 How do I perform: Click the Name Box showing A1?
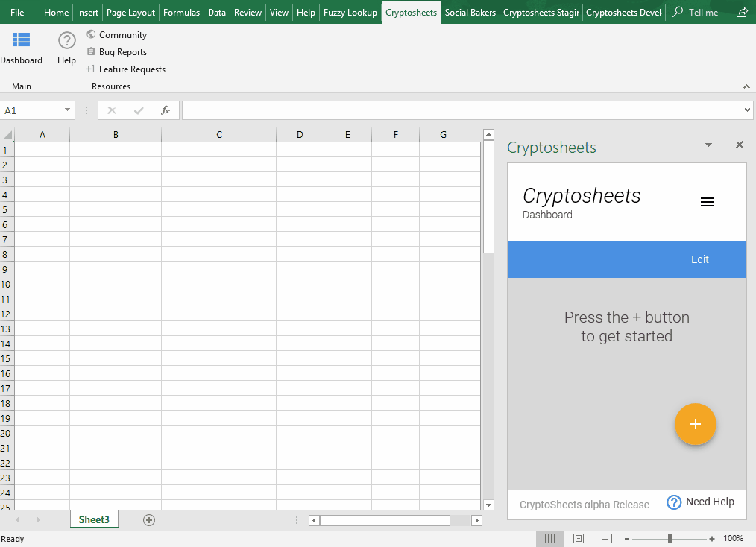click(31, 110)
